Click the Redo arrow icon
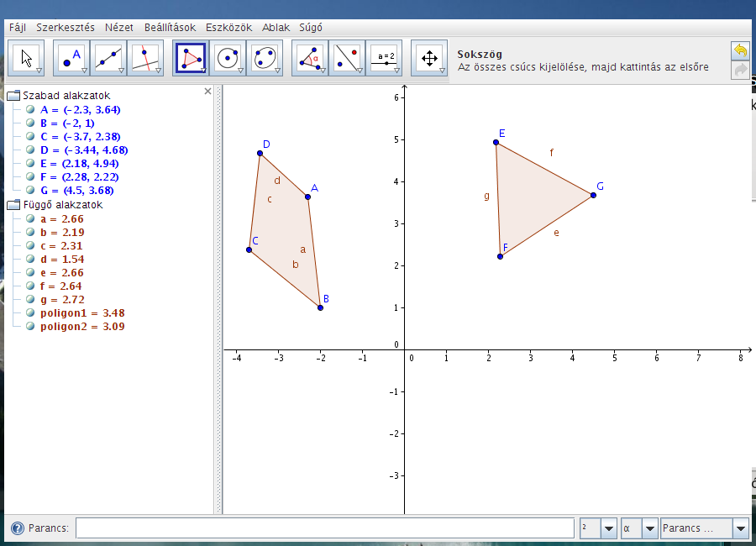Viewport: 756px width, 546px height. [x=740, y=71]
